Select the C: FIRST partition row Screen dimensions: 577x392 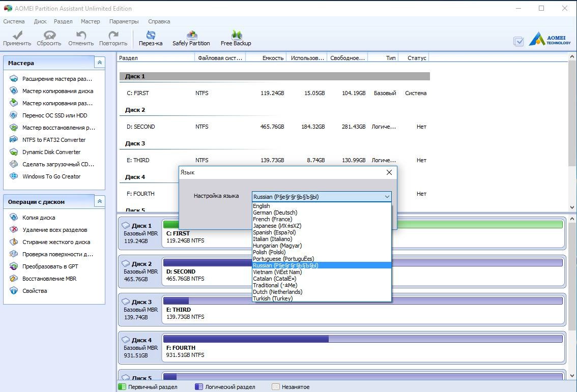pos(275,93)
